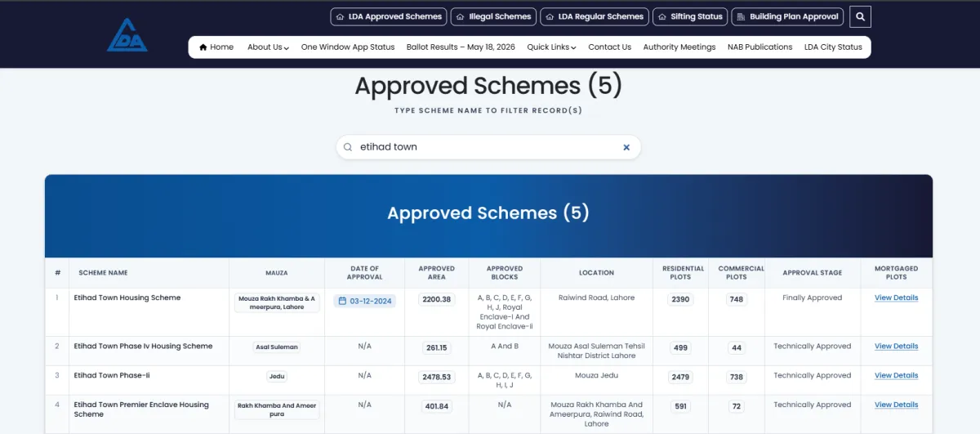Click the Mouza Rakh Khamba & Ameerpura, Lahore badge

coord(277,303)
